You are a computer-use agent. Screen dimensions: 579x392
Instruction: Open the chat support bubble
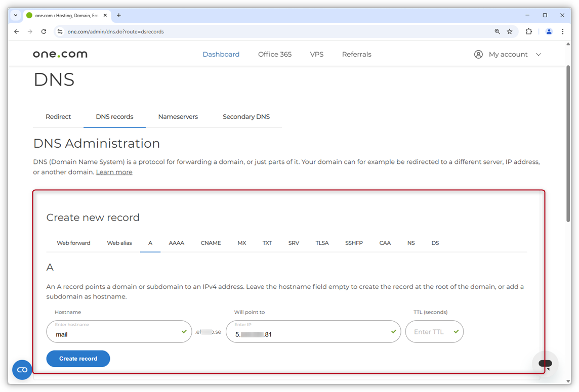click(545, 364)
